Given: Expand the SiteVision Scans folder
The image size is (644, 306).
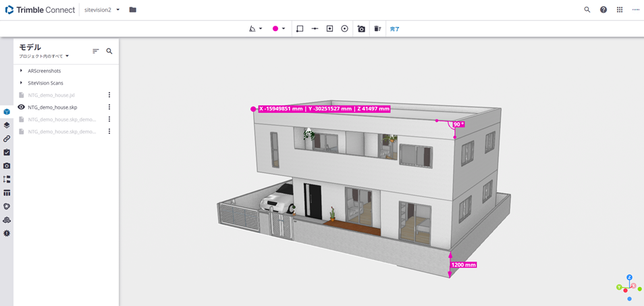Looking at the screenshot, I should coord(22,82).
